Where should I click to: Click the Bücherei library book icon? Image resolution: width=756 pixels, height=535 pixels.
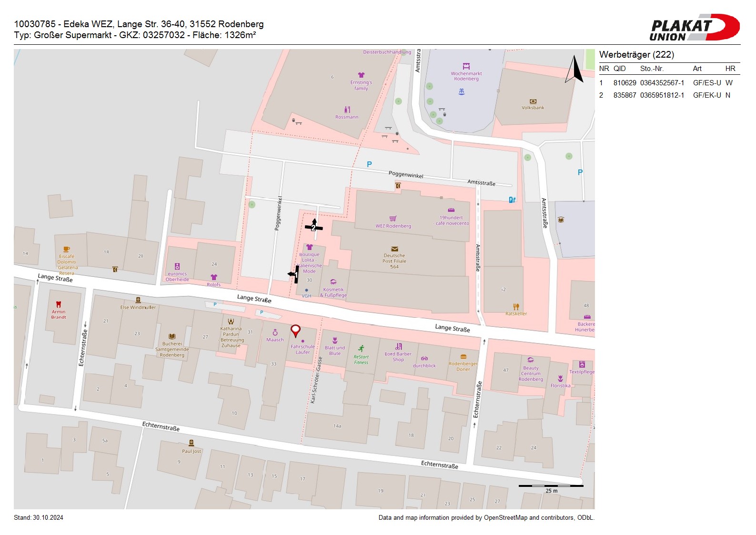click(x=172, y=336)
